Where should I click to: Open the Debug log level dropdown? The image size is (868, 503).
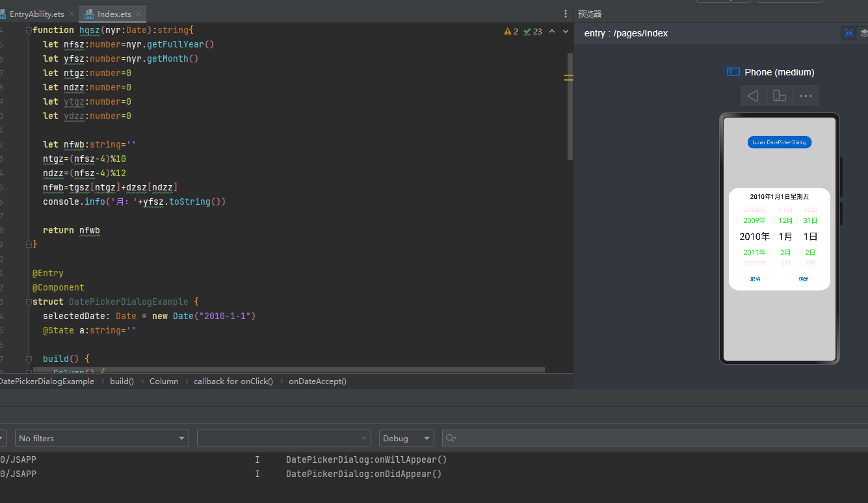(406, 438)
